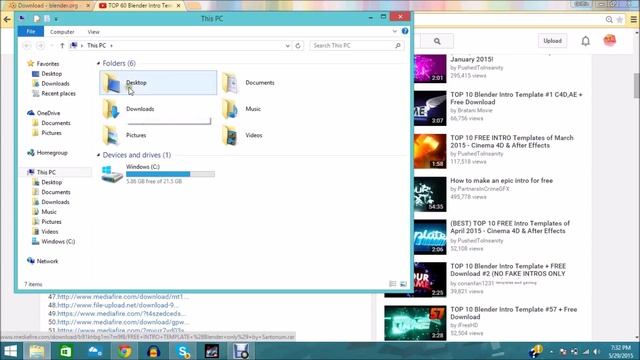Image resolution: width=640 pixels, height=360 pixels.
Task: Open the Windows Start button
Action: tap(10, 351)
